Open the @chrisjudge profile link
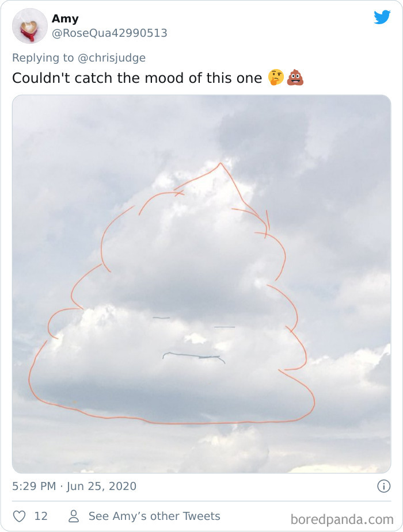The width and height of the screenshot is (403, 532). pyautogui.click(x=111, y=58)
